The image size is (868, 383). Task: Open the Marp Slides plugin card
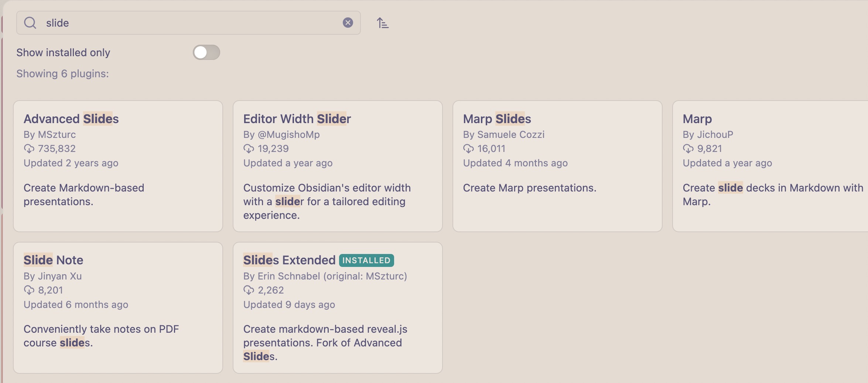coord(557,166)
